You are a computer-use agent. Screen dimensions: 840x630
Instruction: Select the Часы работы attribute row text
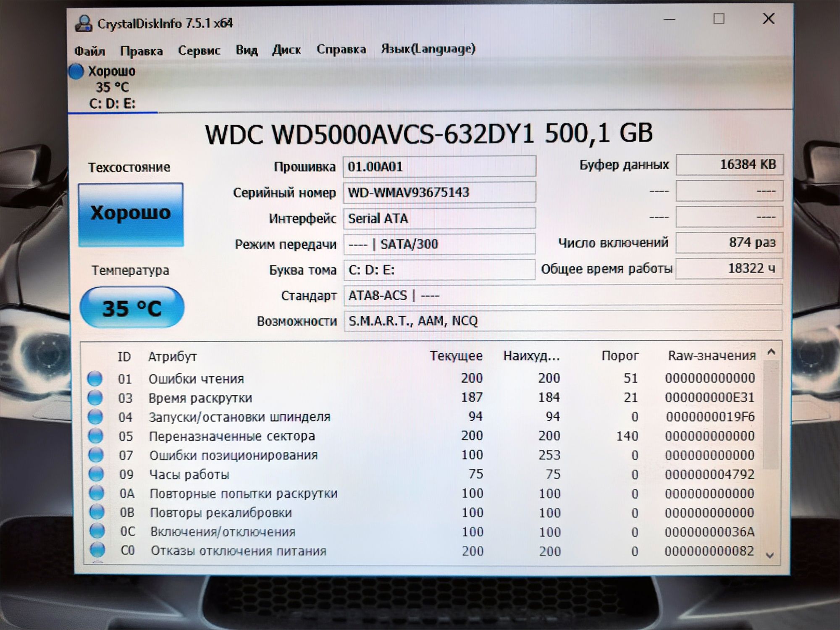(x=189, y=475)
